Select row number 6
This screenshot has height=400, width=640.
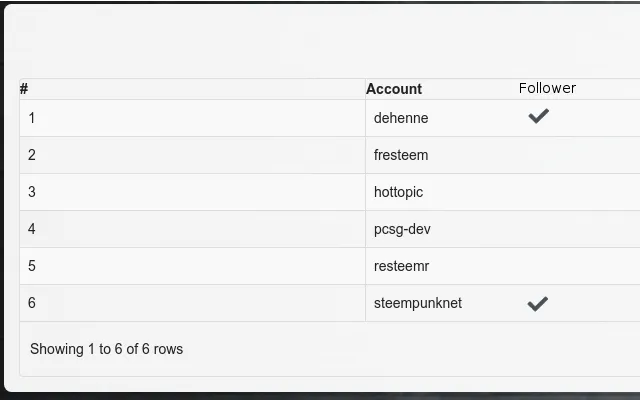tap(31, 302)
